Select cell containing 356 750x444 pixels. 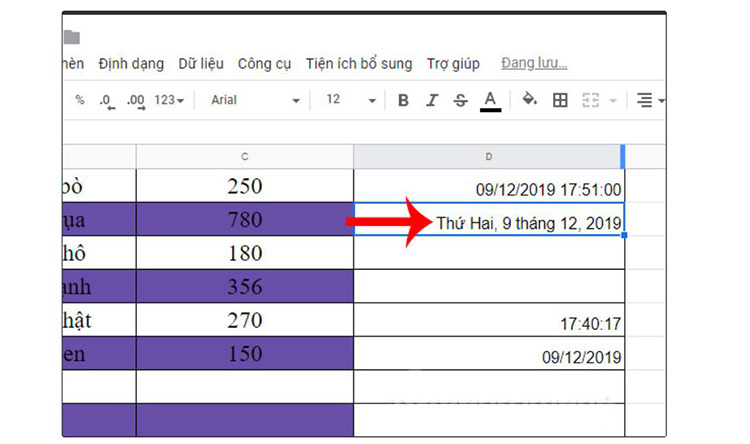[x=244, y=286]
